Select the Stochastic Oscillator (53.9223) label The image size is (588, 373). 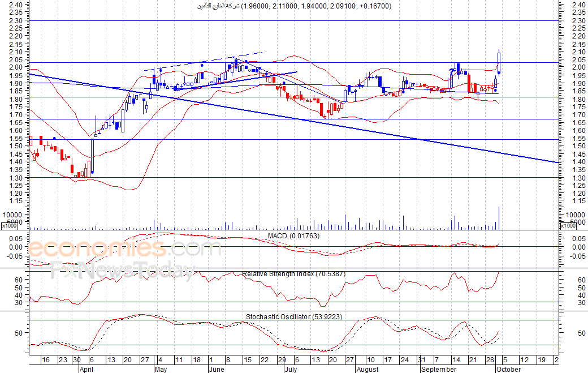coord(293,317)
